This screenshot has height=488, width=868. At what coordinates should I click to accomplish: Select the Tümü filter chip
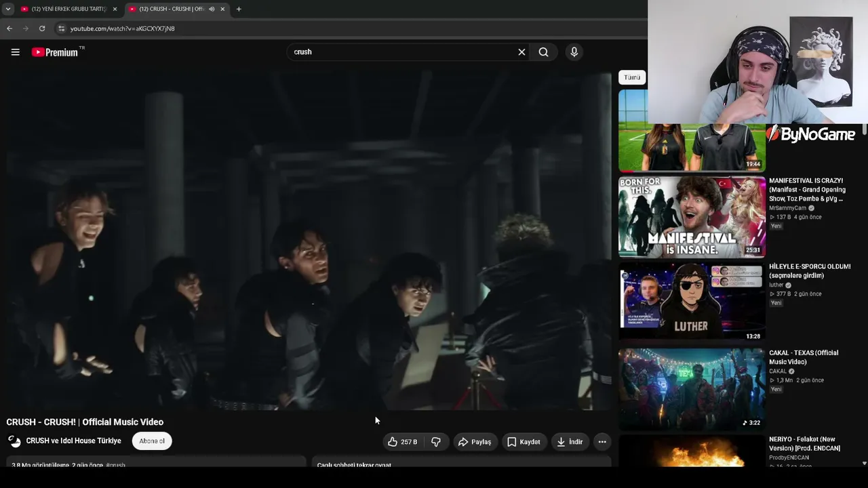point(632,77)
